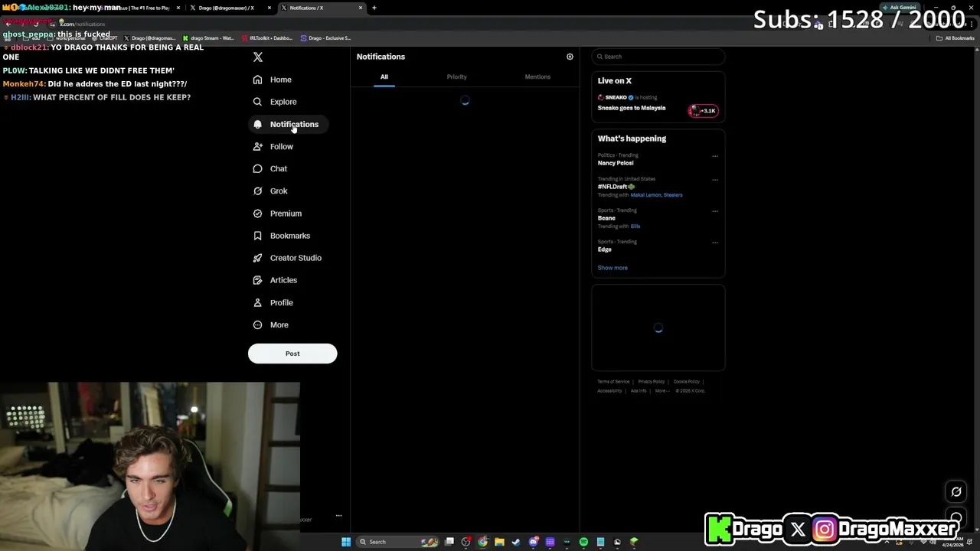This screenshot has width=980, height=551.
Task: Expand the footer More options
Action: point(661,391)
